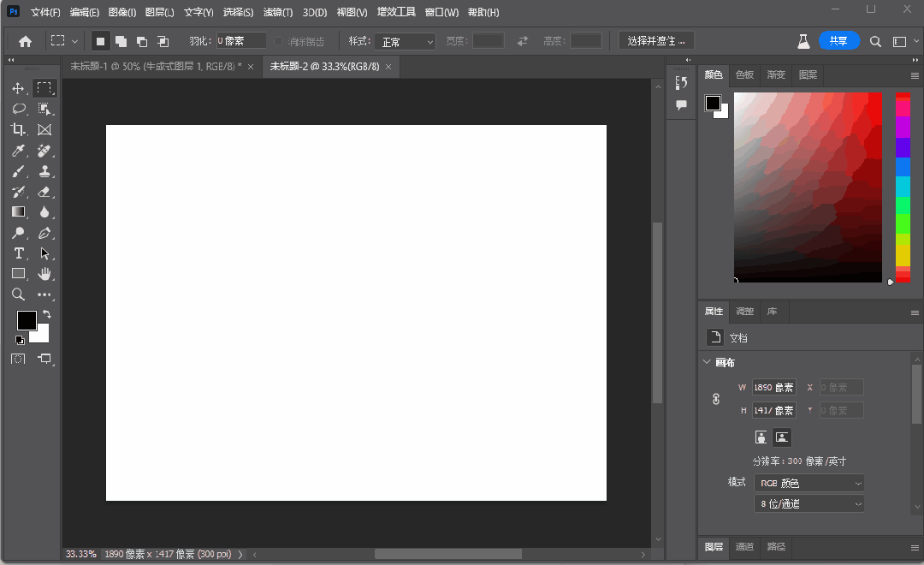Pick the Eyedropper tool
Viewport: 924px width, 565px height.
click(18, 151)
